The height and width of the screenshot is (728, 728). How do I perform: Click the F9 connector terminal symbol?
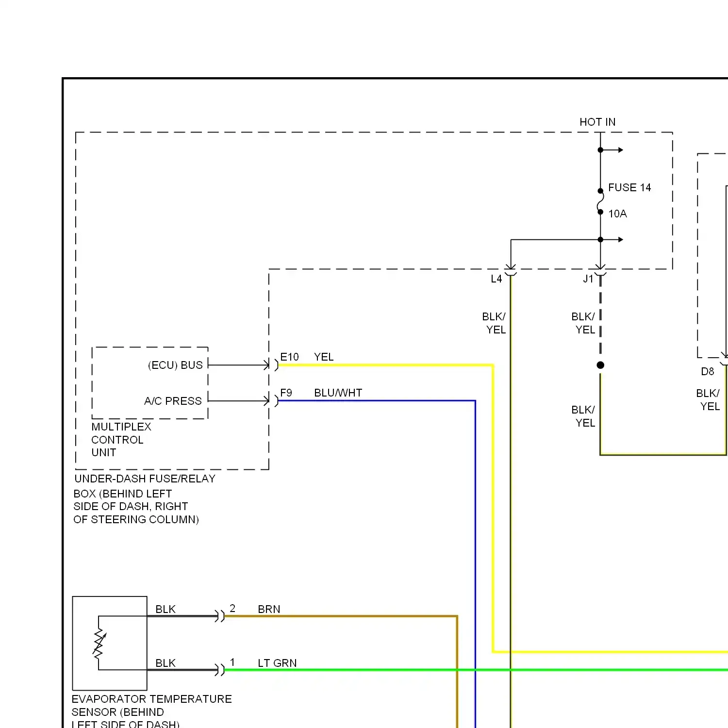point(272,401)
